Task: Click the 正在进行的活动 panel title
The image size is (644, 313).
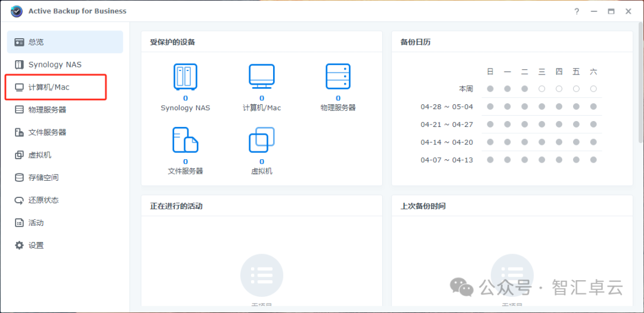Action: (x=176, y=206)
